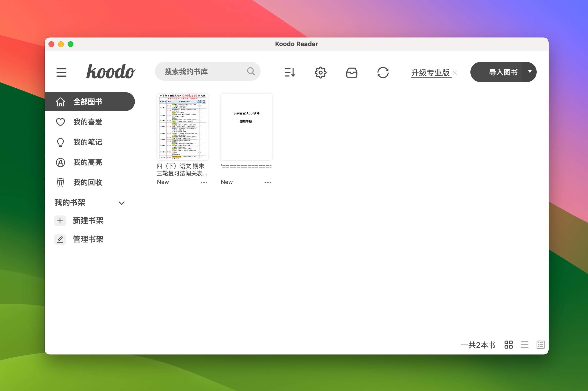Click 管理书架 edit pencil icon
This screenshot has width=588, height=391.
(x=60, y=239)
